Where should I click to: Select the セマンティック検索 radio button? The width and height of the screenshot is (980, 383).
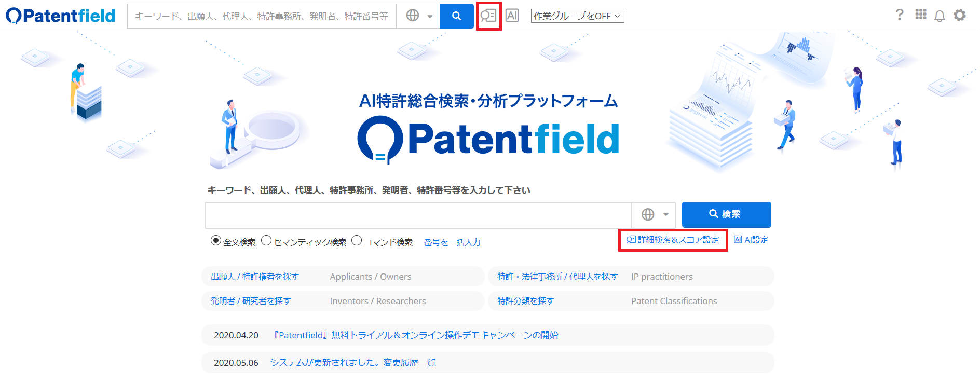tap(266, 240)
